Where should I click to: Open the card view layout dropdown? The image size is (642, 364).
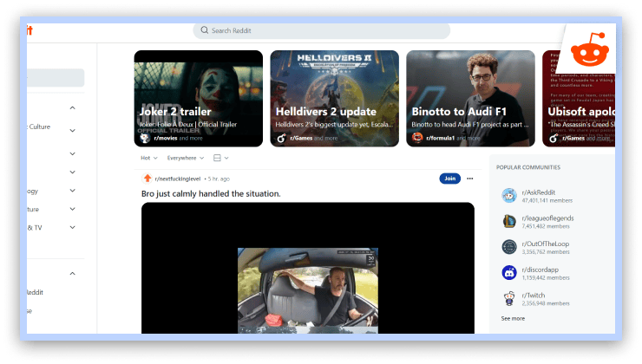220,158
